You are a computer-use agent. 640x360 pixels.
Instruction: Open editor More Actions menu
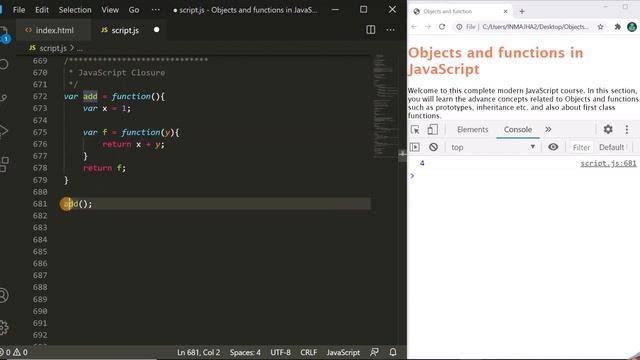tap(391, 30)
